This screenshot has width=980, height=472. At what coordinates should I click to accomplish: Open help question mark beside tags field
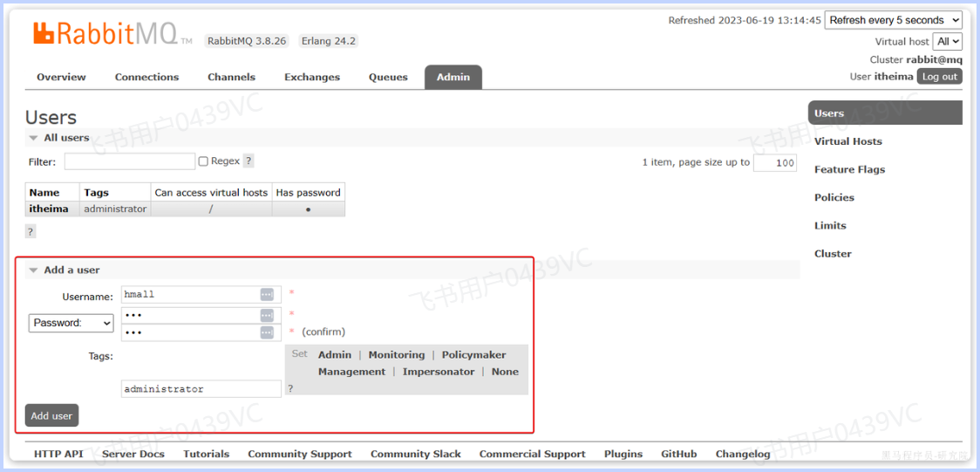coord(290,388)
